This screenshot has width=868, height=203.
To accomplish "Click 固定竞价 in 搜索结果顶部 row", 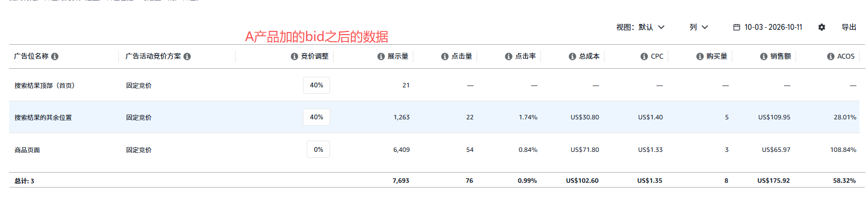I will (139, 86).
